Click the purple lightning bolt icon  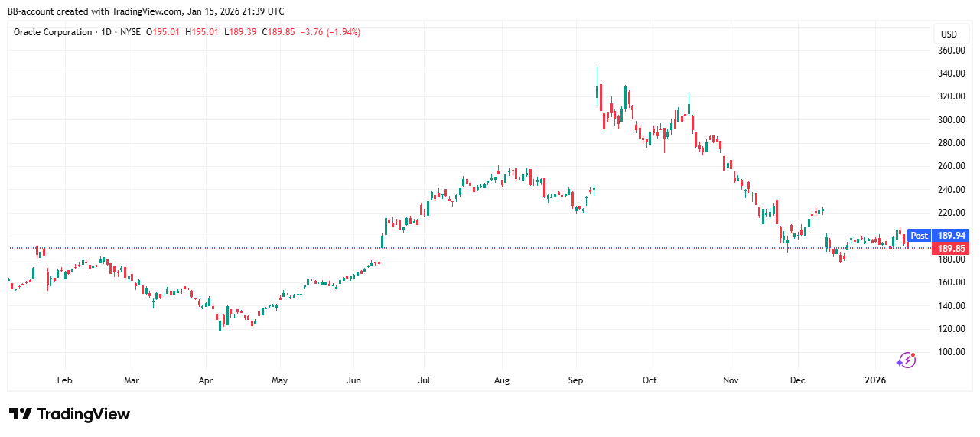pos(906,360)
